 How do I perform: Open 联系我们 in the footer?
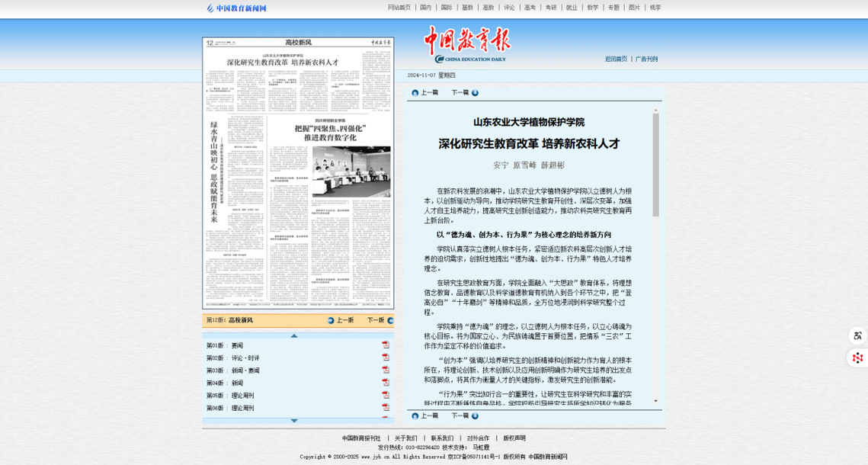(442, 438)
